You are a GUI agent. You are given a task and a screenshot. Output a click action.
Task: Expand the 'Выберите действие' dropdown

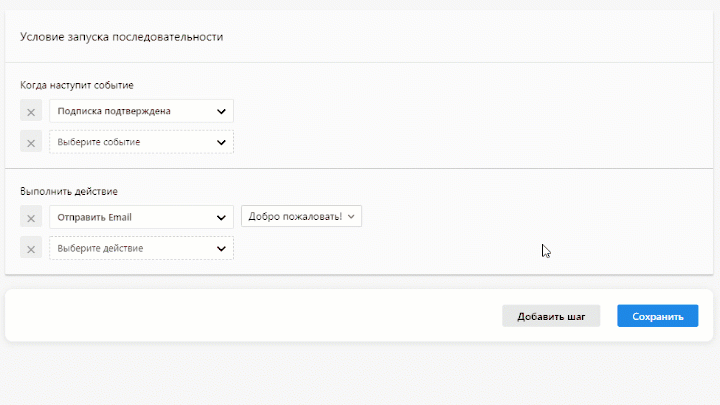[x=141, y=248]
